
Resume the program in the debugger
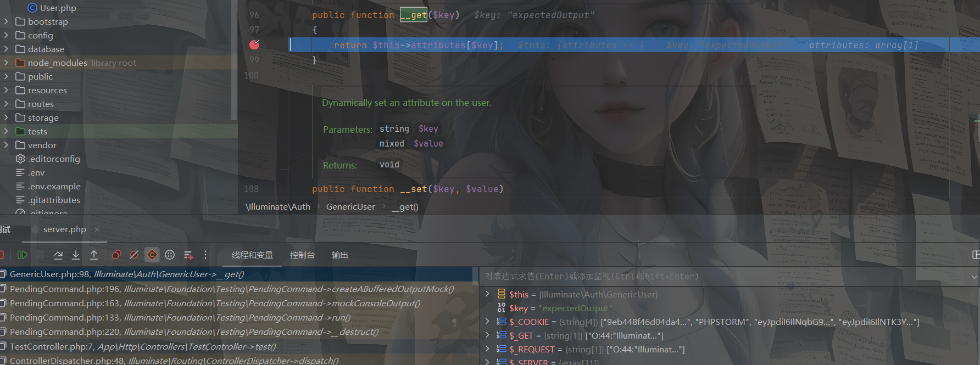(22, 255)
